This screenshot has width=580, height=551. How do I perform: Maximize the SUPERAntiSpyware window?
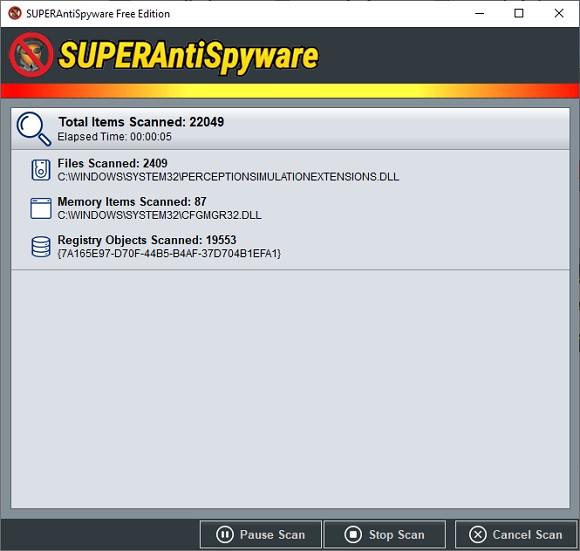coord(519,13)
